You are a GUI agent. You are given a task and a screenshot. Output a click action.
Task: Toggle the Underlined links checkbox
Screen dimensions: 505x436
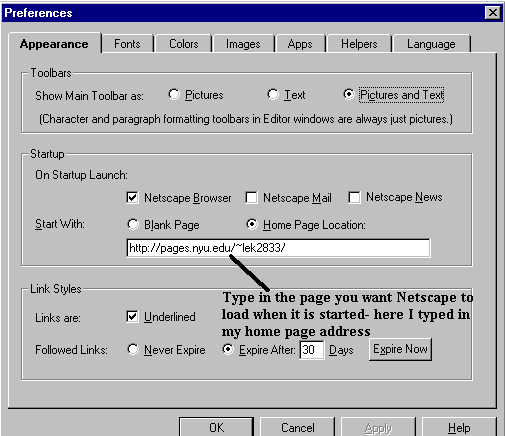(132, 316)
